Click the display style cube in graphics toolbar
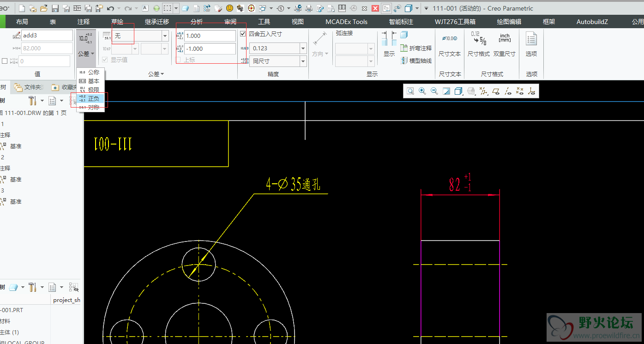The height and width of the screenshot is (344, 644). click(458, 91)
